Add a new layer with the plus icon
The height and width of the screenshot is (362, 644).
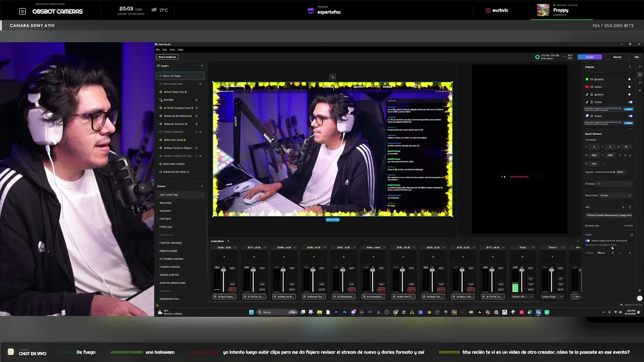(x=202, y=66)
